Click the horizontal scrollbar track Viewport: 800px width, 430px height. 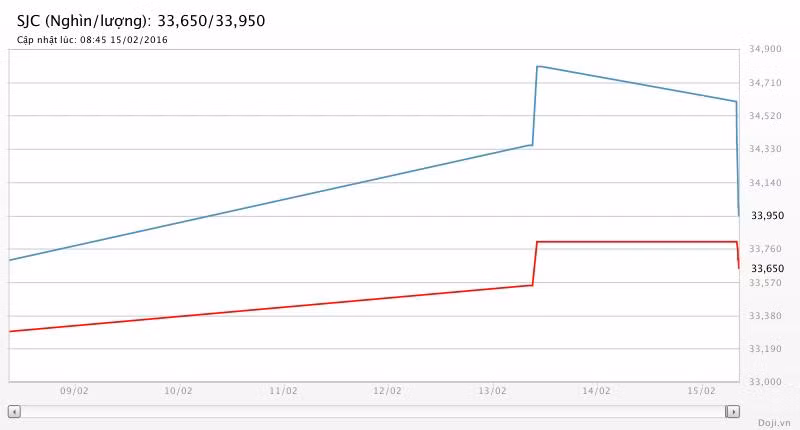pyautogui.click(x=370, y=411)
